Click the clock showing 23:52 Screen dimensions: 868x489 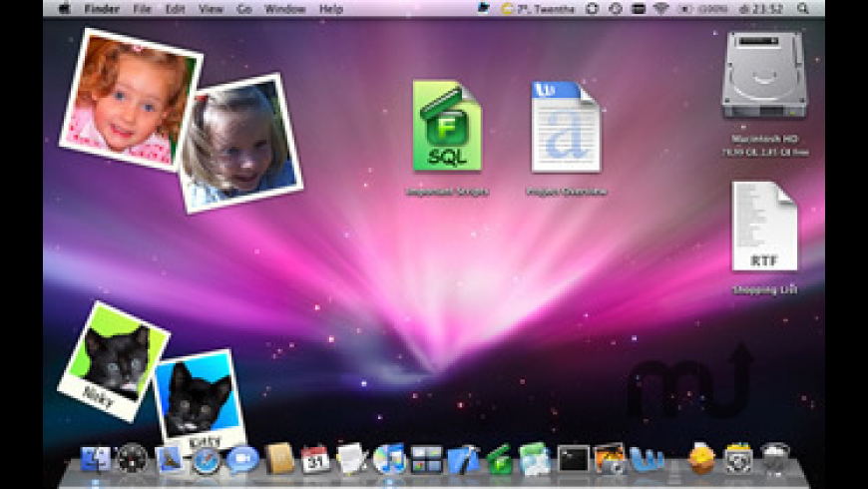pyautogui.click(x=761, y=9)
